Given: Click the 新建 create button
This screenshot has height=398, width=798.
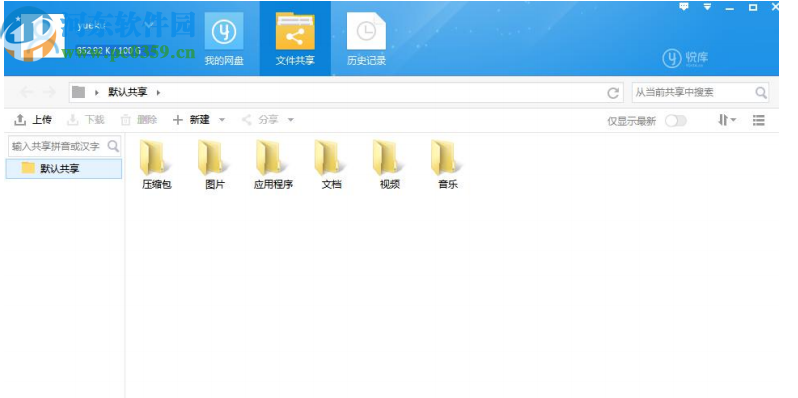Looking at the screenshot, I should [x=191, y=120].
